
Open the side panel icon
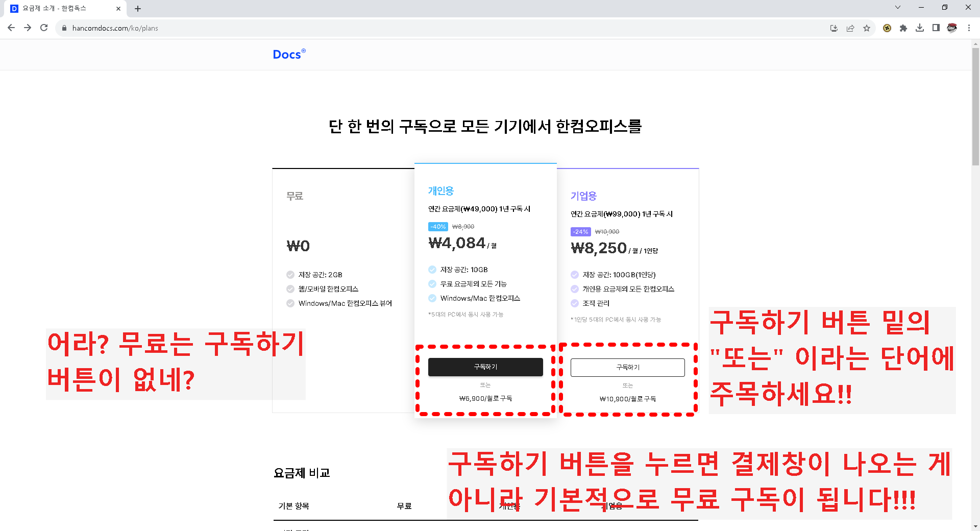pyautogui.click(x=937, y=28)
